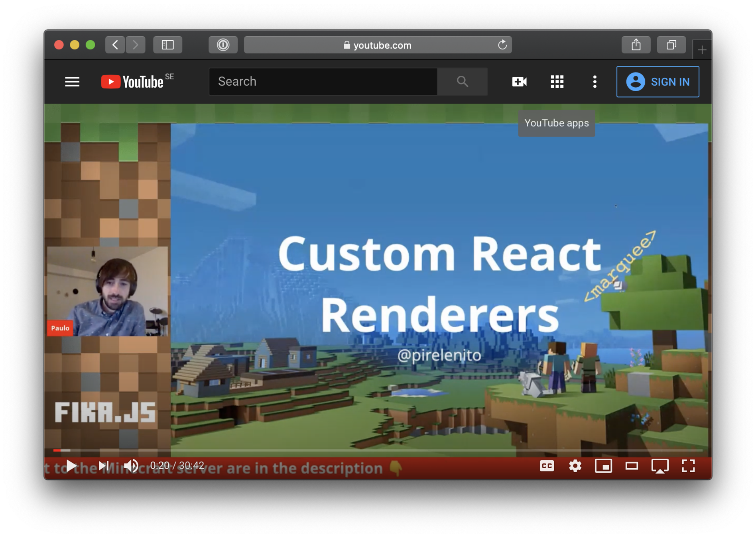
Task: Open the YouTube apps grid icon
Action: coord(557,82)
